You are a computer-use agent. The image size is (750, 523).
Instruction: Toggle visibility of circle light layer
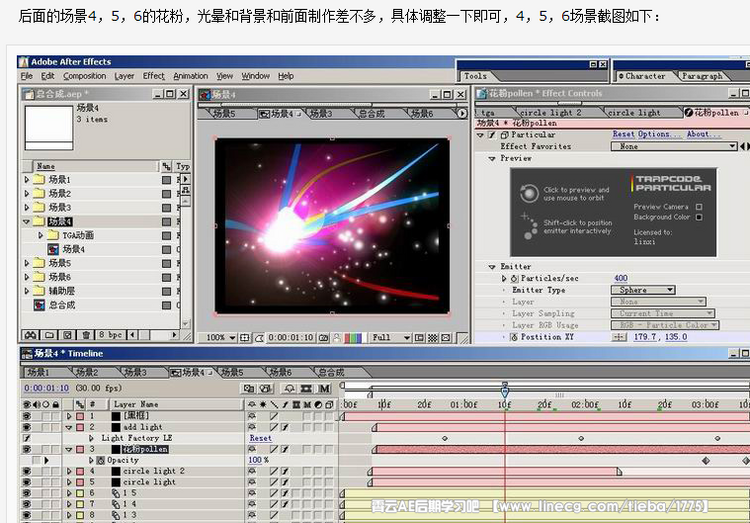point(27,482)
